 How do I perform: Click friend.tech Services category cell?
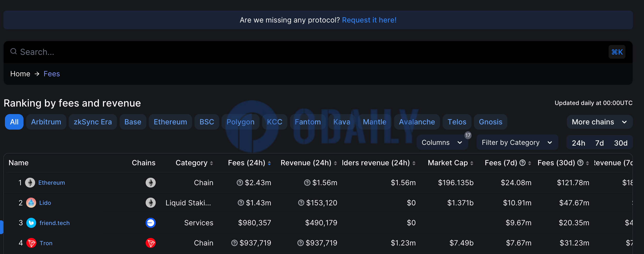pos(199,223)
